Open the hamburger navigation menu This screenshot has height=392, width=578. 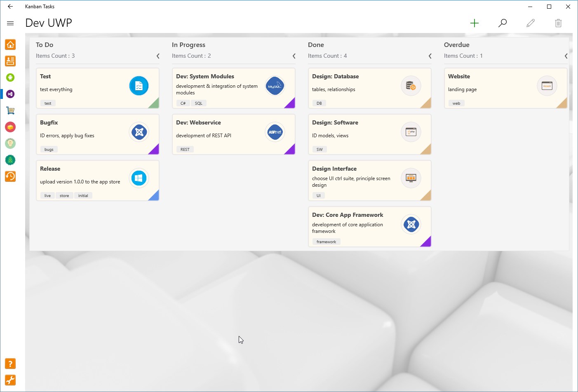point(10,23)
